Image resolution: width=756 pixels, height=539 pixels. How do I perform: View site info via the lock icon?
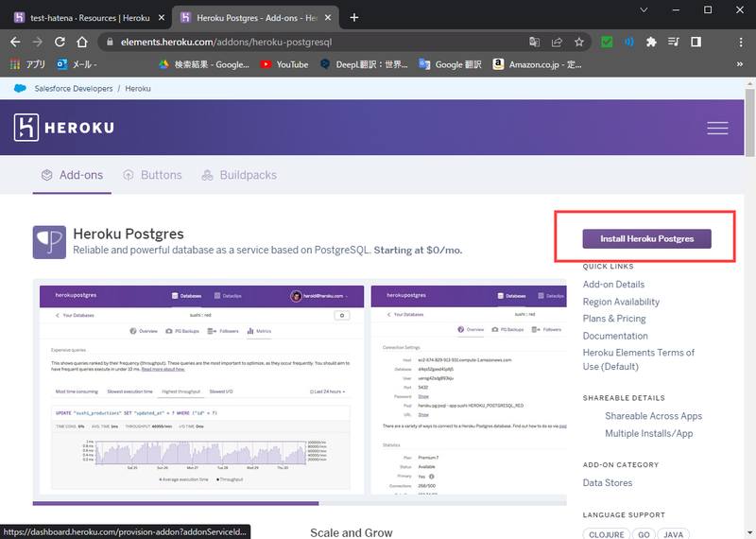pyautogui.click(x=110, y=42)
